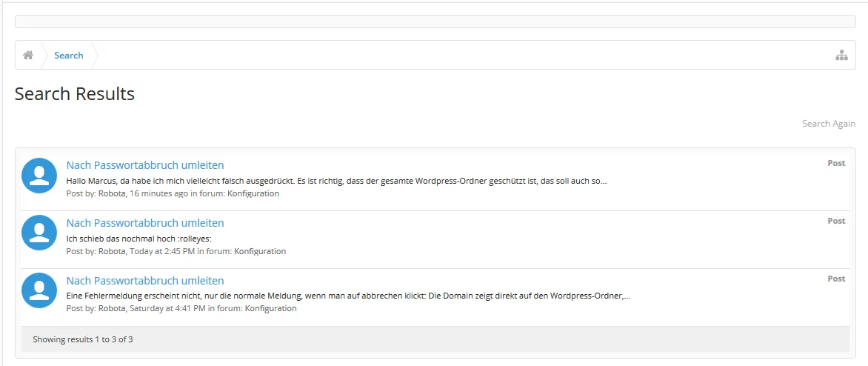Open thread title above the 'Hallo Marcus' snippet
868x366 pixels.
[x=145, y=165]
